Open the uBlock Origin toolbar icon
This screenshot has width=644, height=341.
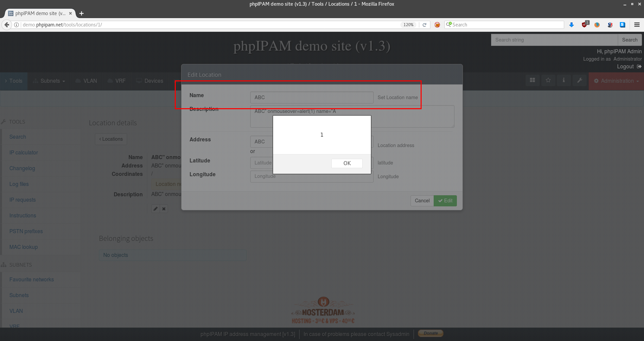click(585, 24)
